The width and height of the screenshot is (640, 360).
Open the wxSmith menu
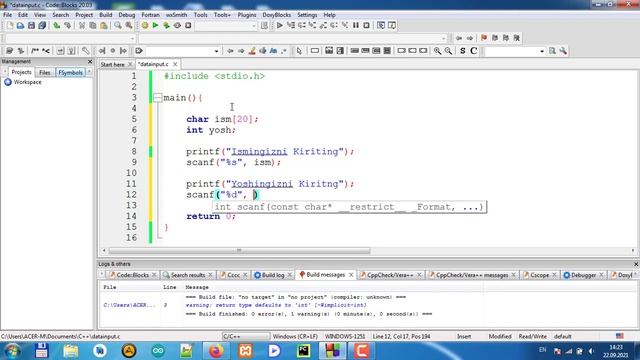pyautogui.click(x=176, y=15)
